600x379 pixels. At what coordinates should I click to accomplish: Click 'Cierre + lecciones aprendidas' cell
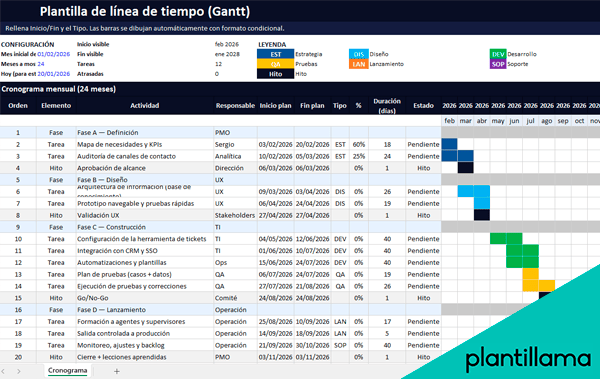[x=145, y=357]
